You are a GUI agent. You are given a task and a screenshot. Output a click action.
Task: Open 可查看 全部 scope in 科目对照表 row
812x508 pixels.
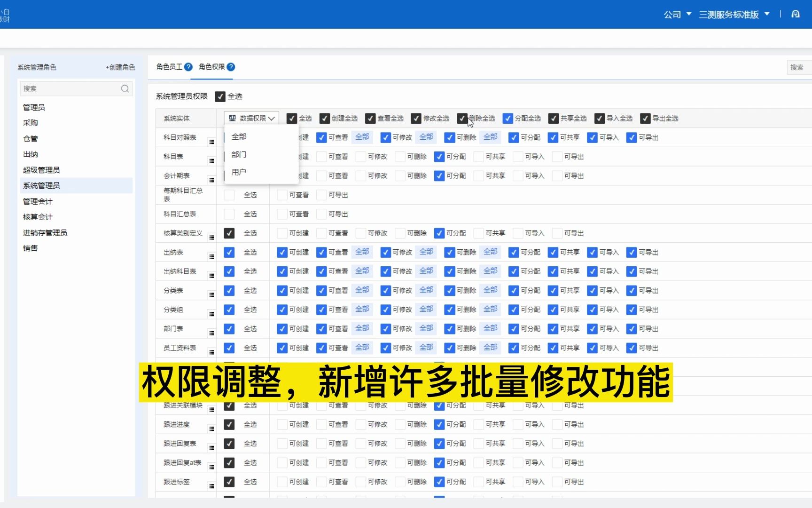click(362, 137)
